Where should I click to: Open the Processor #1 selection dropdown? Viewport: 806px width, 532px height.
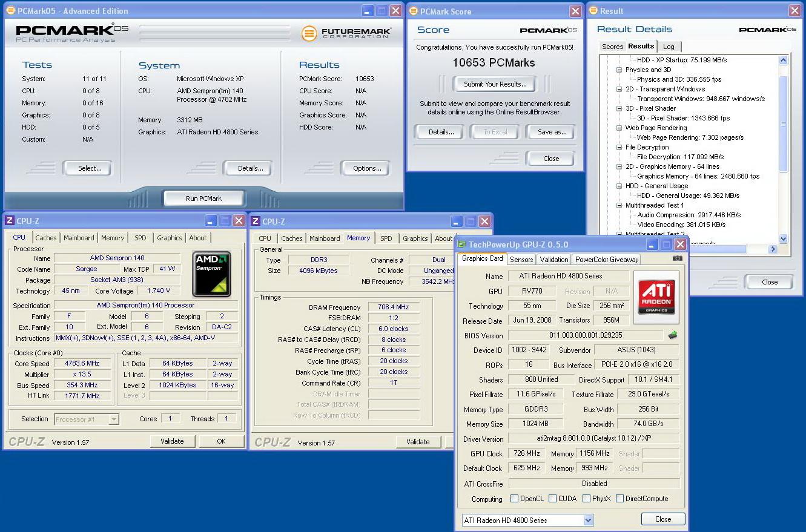pyautogui.click(x=114, y=419)
